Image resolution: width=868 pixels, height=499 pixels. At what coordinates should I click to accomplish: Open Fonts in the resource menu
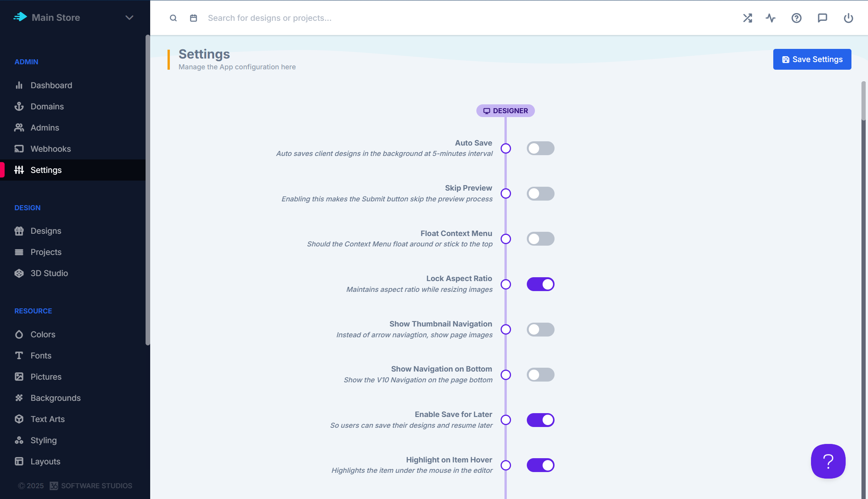click(73, 355)
